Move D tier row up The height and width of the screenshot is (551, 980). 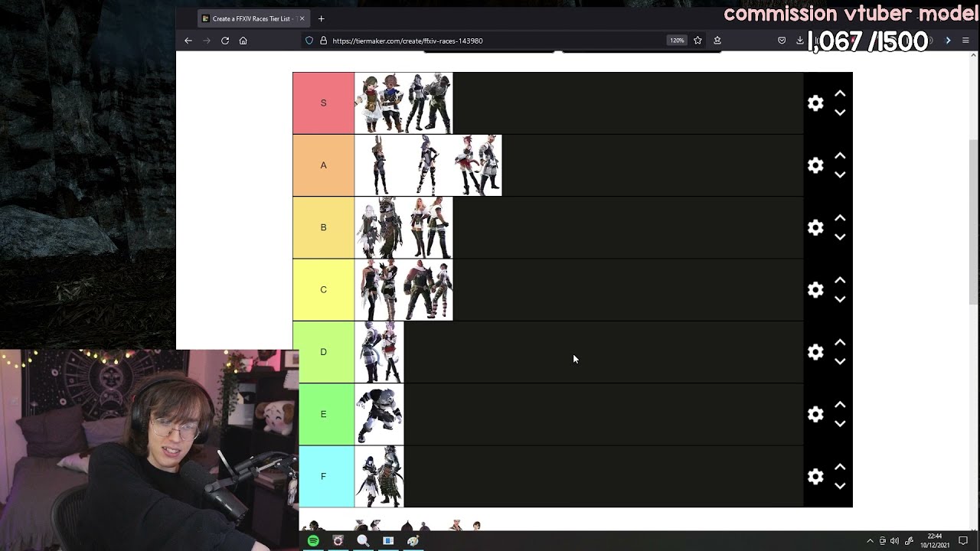840,342
